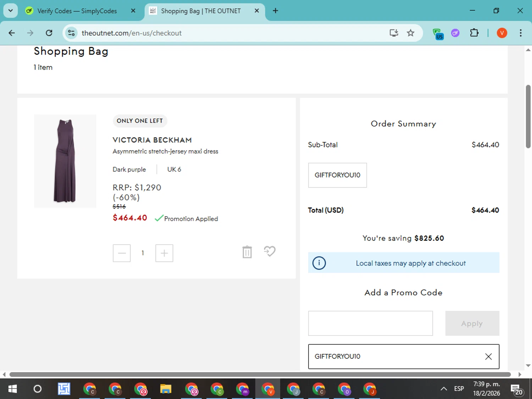Click the scroll right arrow of horizontal scrollbar
This screenshot has height=399, width=532.
(520, 375)
